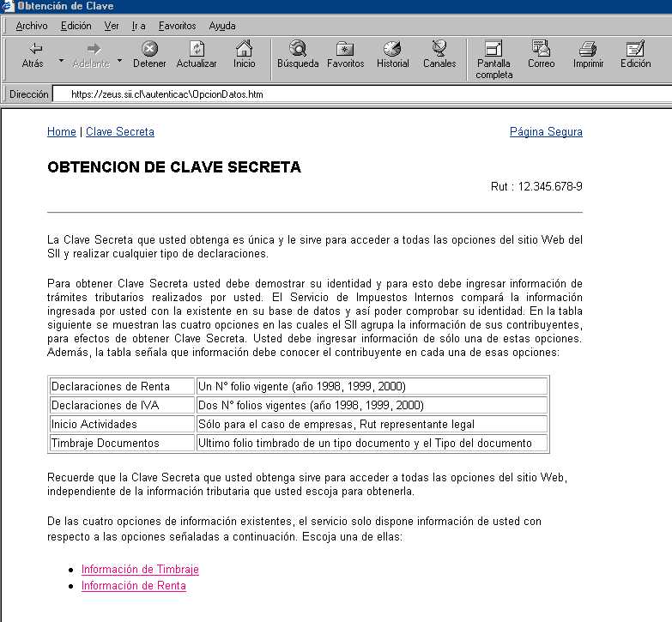Screen dimensions: 672x622
Task: Open the Canales channels icon
Action: (439, 50)
